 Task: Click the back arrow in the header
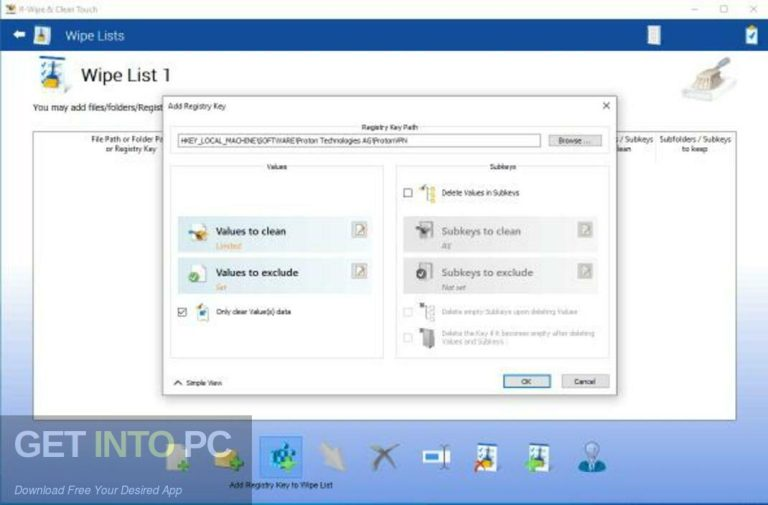click(18, 35)
